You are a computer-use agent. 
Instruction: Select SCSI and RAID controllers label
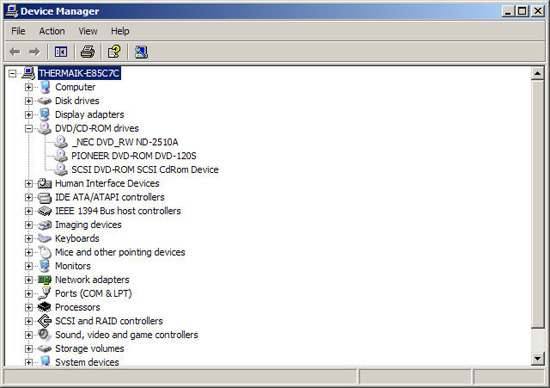click(x=109, y=321)
